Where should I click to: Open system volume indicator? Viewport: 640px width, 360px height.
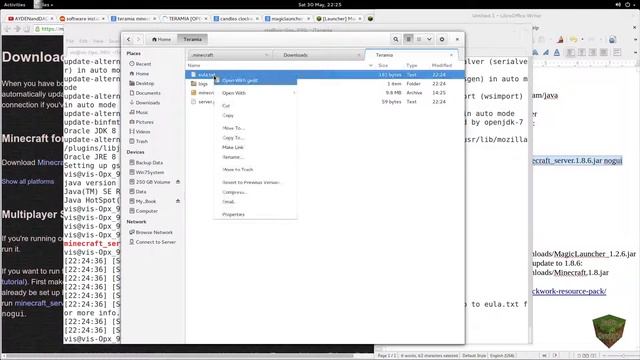618,4
